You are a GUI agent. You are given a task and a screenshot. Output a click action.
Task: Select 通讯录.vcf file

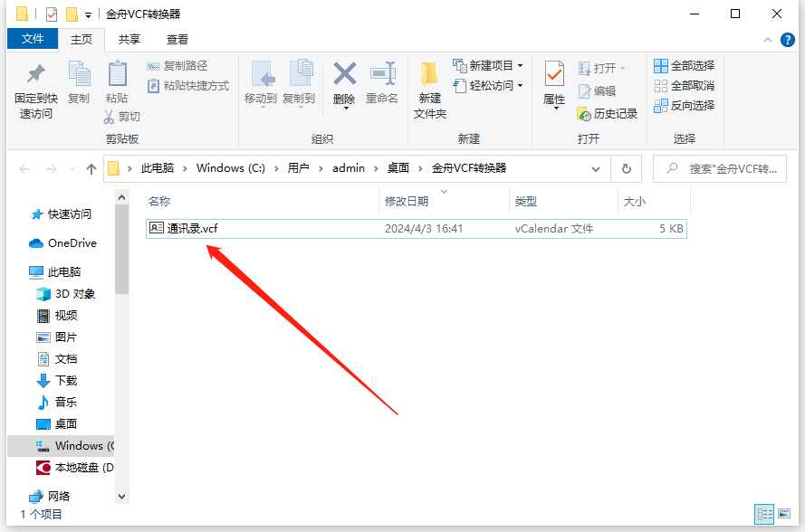[x=417, y=228]
